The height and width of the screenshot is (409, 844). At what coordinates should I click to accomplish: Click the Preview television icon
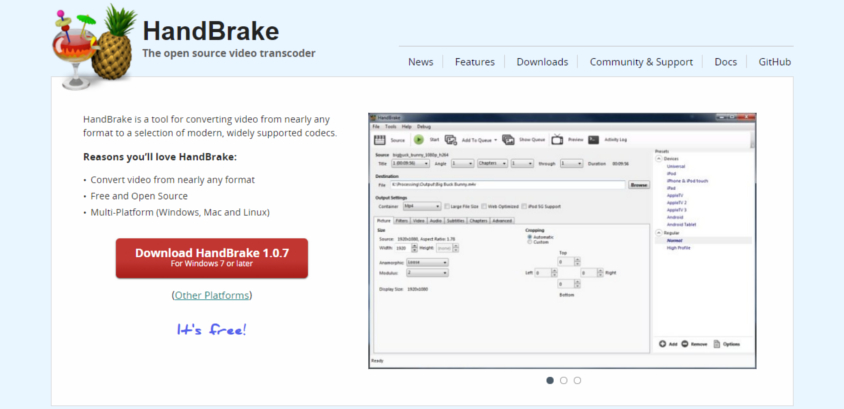pyautogui.click(x=557, y=140)
